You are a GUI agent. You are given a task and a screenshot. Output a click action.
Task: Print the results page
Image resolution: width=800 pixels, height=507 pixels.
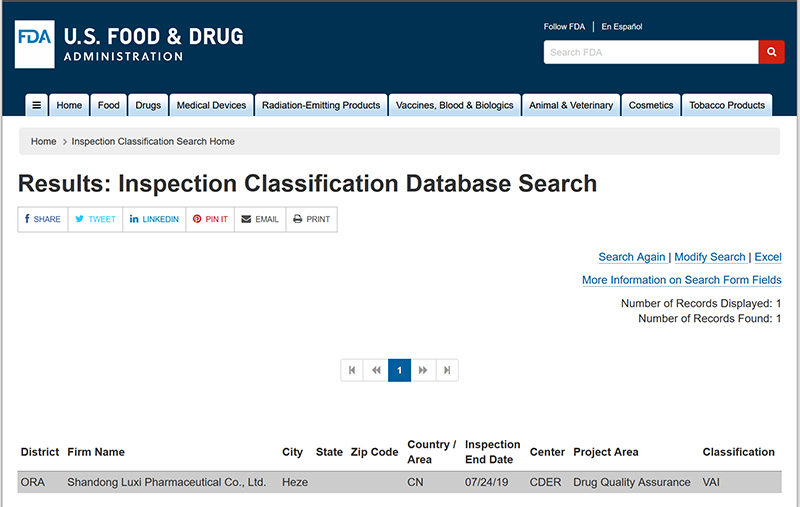coord(311,219)
